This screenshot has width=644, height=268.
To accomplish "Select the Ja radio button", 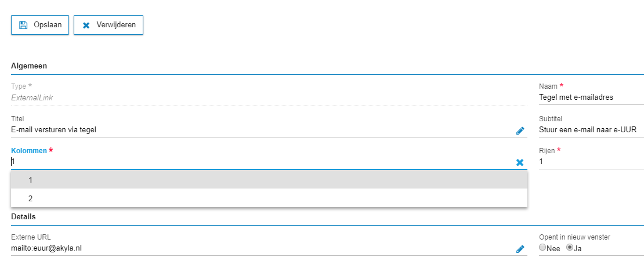I will click(570, 248).
